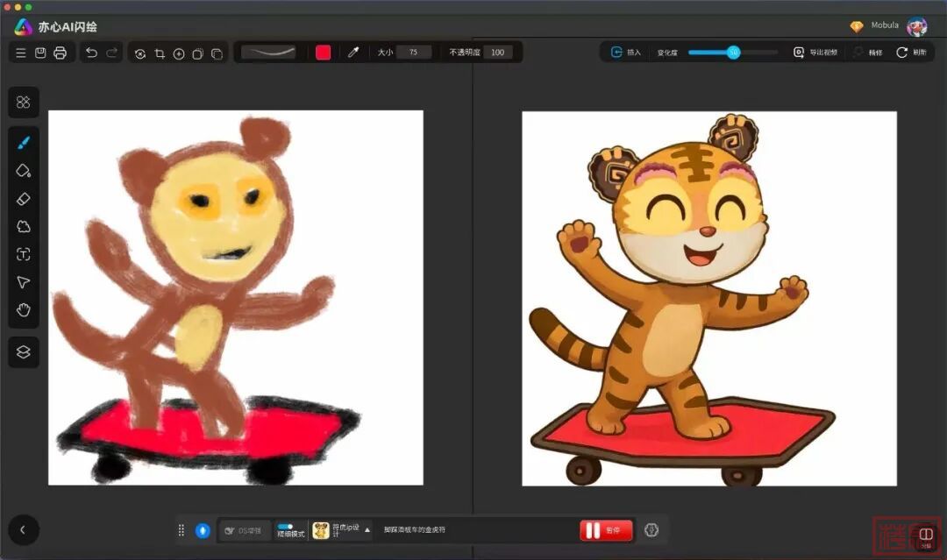
Task: Toggle the compare view button at bottom right
Action: 925,534
